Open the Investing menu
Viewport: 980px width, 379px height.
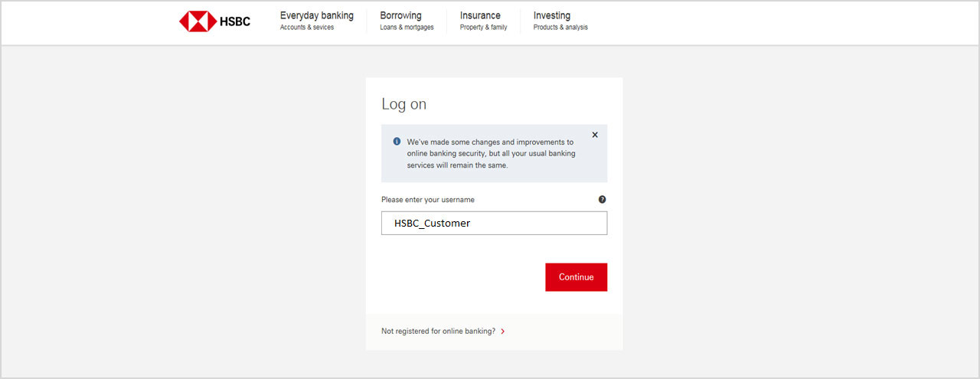560,21
